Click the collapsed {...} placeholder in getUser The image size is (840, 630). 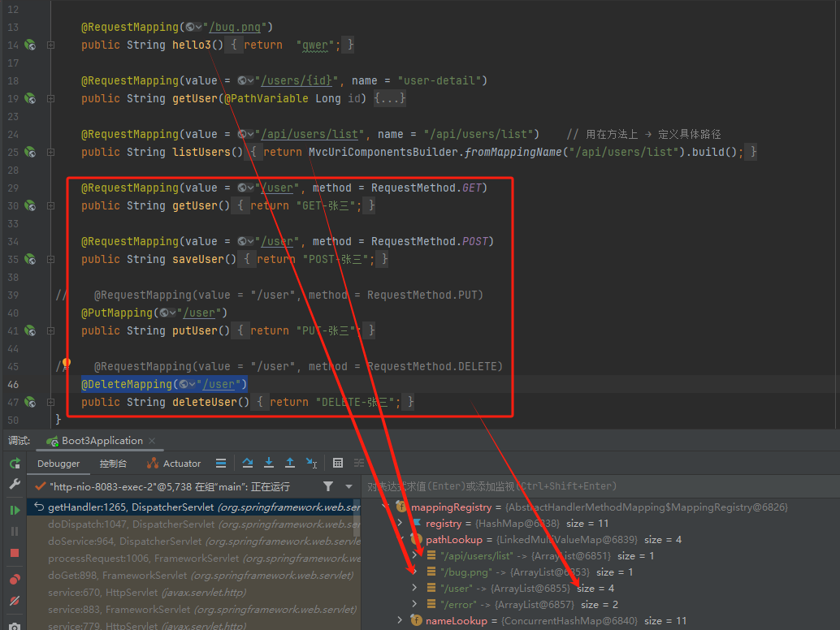point(389,98)
